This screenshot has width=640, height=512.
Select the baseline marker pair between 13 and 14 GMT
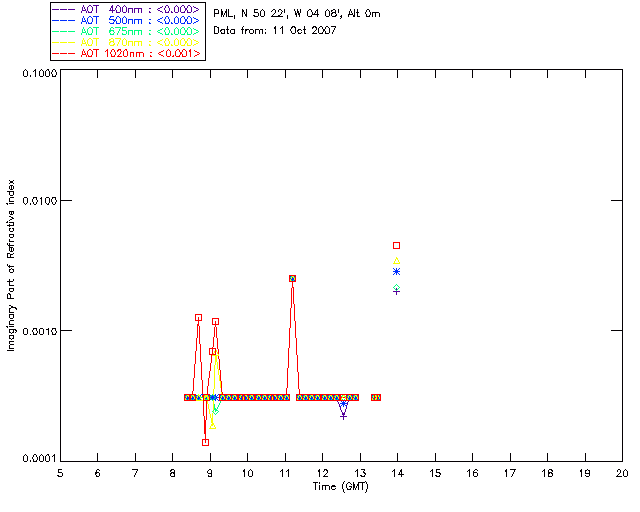[376, 397]
